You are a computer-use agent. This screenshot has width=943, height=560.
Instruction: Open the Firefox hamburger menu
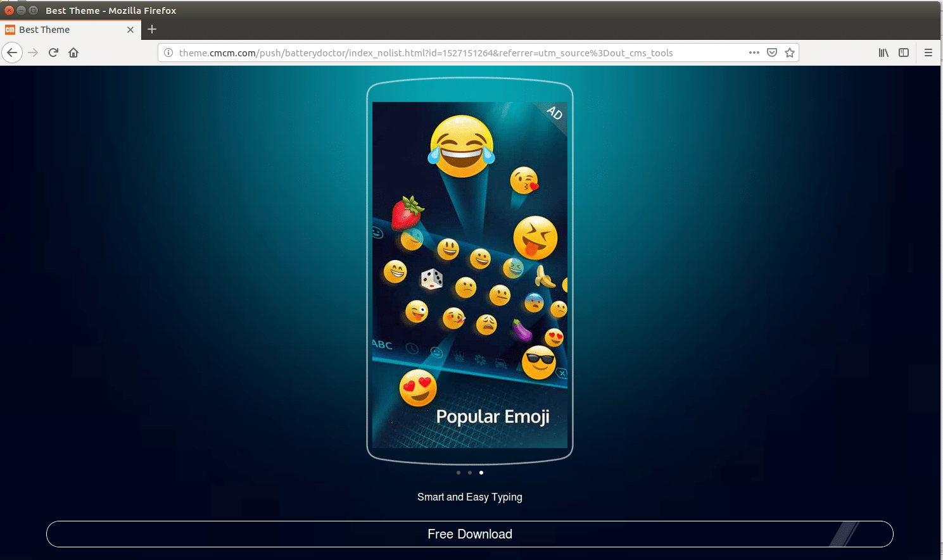[x=928, y=53]
